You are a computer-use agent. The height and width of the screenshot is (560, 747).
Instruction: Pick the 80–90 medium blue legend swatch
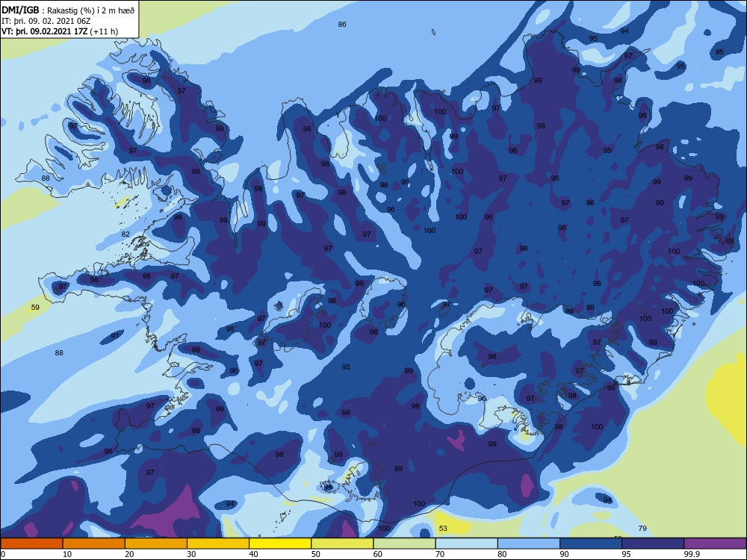pyautogui.click(x=529, y=544)
